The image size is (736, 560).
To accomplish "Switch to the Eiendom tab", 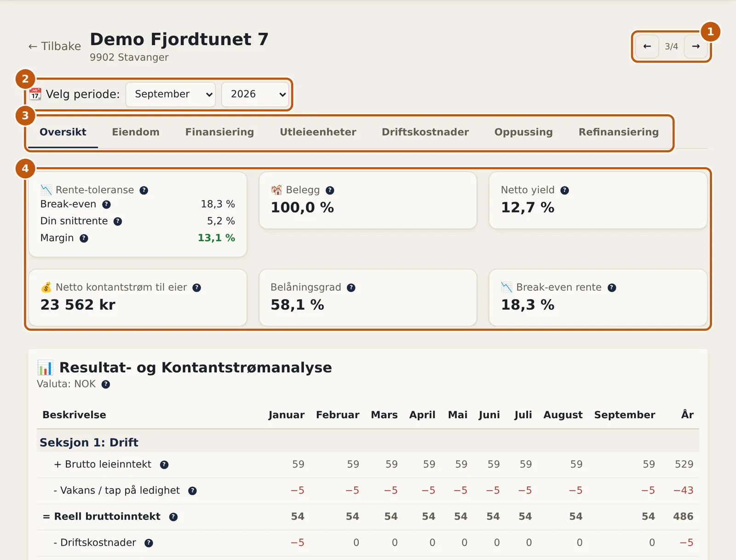I will pos(136,132).
